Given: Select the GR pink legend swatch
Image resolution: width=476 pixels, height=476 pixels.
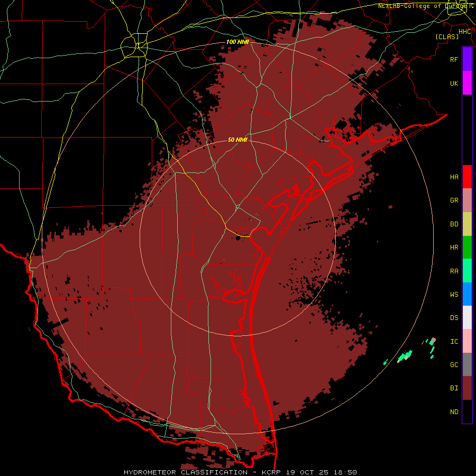Looking at the screenshot, I should (467, 200).
